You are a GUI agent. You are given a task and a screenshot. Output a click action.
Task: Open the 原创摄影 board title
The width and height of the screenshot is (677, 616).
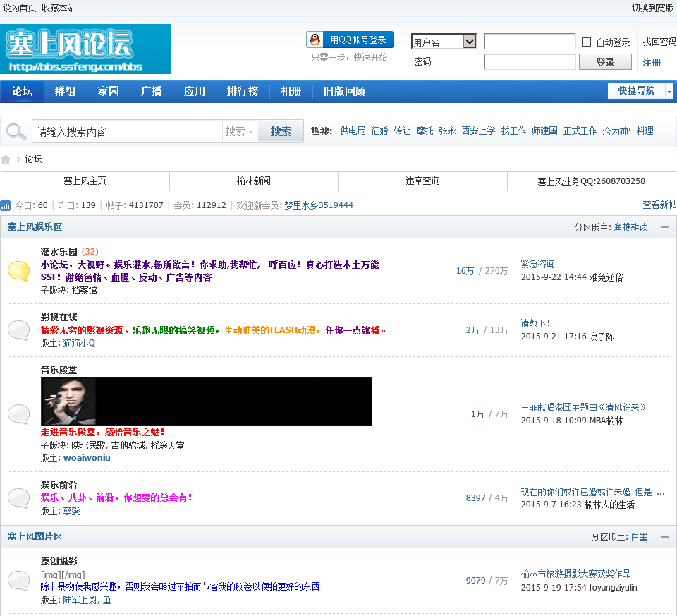tap(59, 561)
